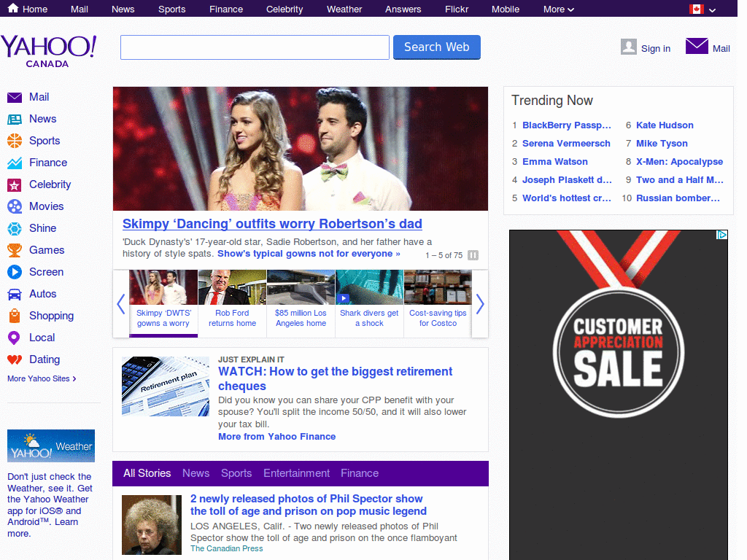This screenshot has height=560, width=747.
Task: Click the Games trophy icon
Action: coord(15,251)
